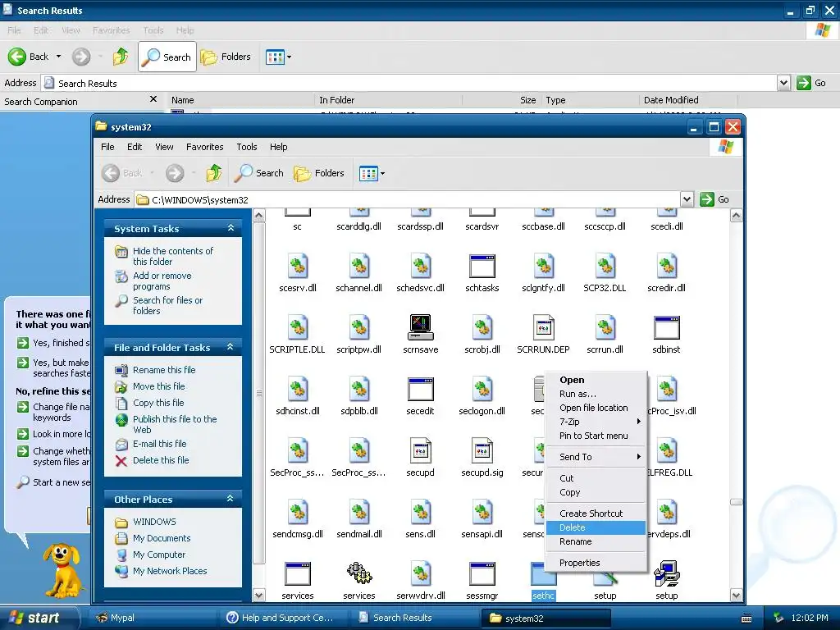Click the Up folder icon in system32 toolbar
Screen dimensions: 840x630
pyautogui.click(x=214, y=173)
